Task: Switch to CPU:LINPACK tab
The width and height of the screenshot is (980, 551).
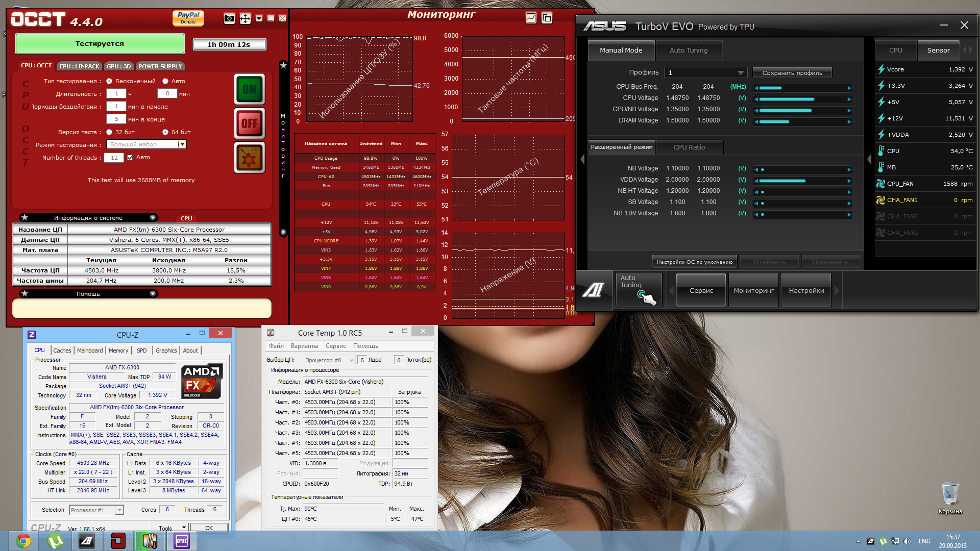Action: click(79, 66)
